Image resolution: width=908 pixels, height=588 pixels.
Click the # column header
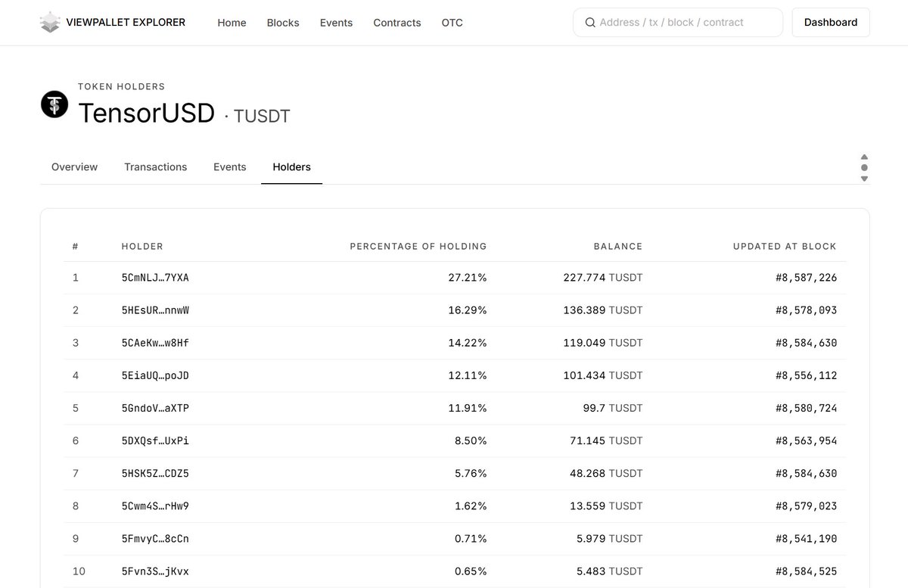76,246
